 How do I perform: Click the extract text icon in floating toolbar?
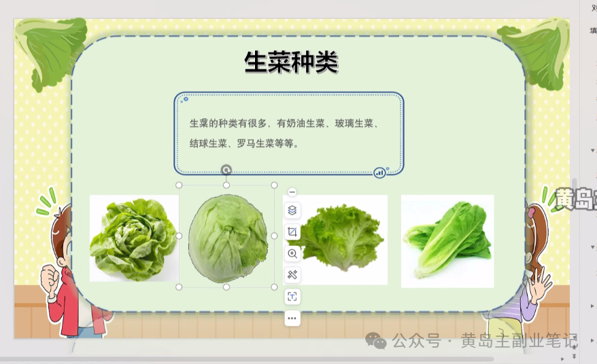tap(292, 297)
